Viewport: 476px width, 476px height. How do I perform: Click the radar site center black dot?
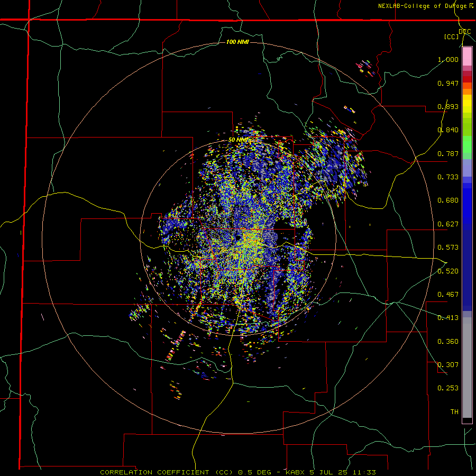point(238,237)
